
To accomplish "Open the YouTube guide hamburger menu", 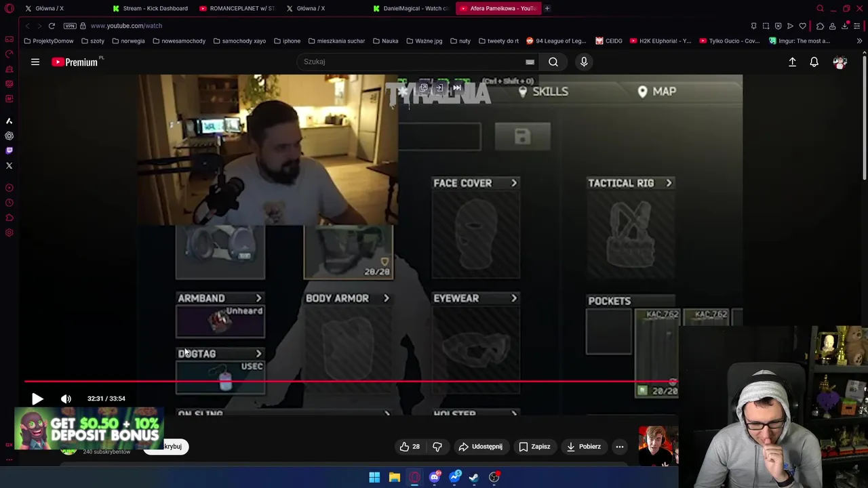I will pos(35,62).
